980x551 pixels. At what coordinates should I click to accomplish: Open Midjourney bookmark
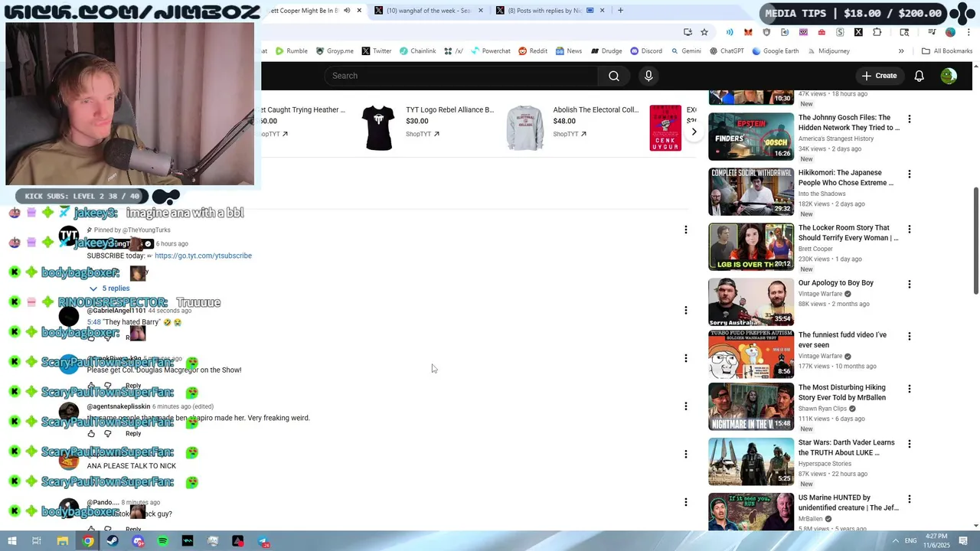click(828, 51)
